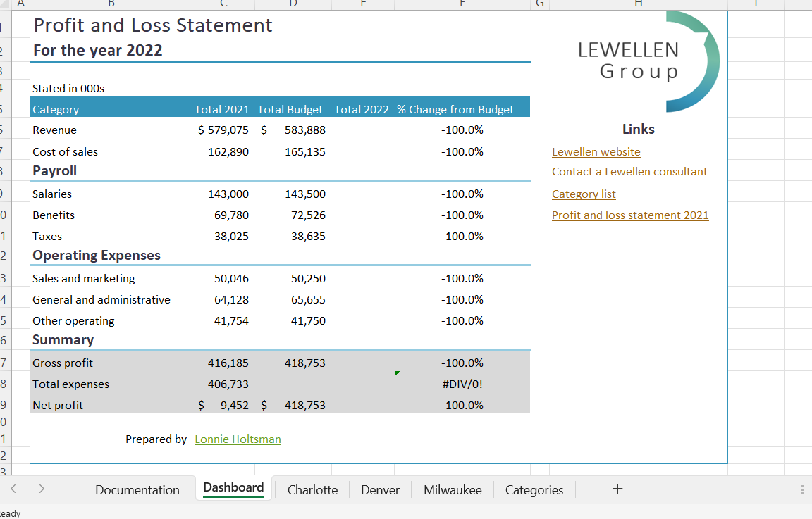
Task: Open the Denver worksheet tab
Action: point(380,489)
